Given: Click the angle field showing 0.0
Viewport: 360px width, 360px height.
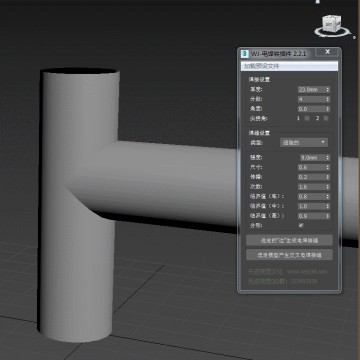Looking at the screenshot, I should (312, 109).
